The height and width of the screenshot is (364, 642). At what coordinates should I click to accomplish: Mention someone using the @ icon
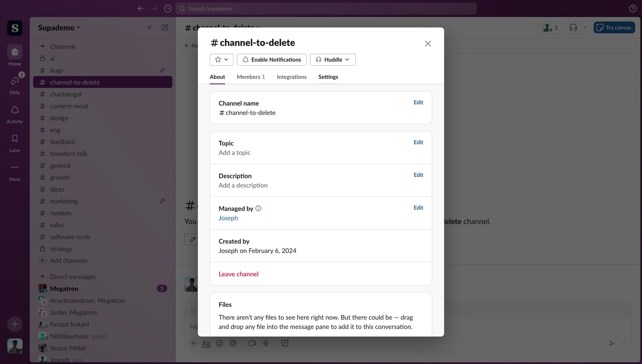pos(233,343)
